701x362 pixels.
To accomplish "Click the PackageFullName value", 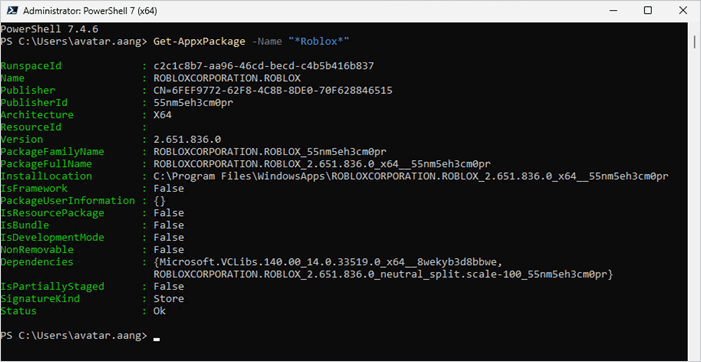I will pos(322,164).
